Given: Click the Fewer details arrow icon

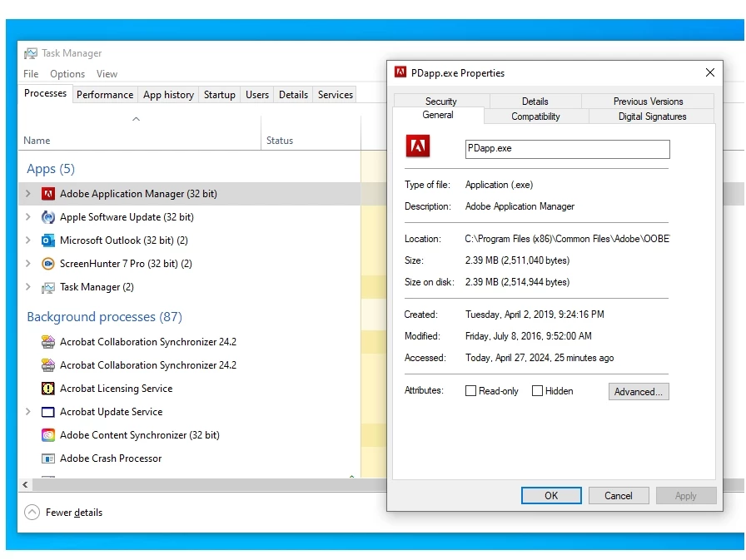Looking at the screenshot, I should point(32,512).
